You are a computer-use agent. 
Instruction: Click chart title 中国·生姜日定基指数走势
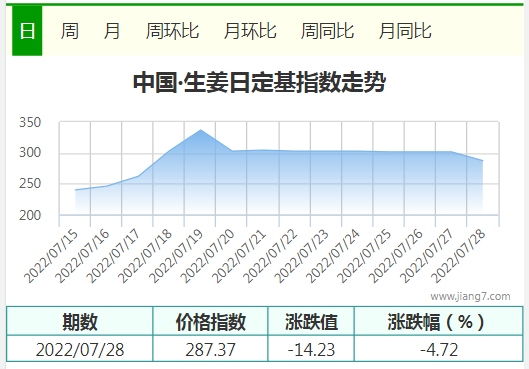click(x=259, y=82)
